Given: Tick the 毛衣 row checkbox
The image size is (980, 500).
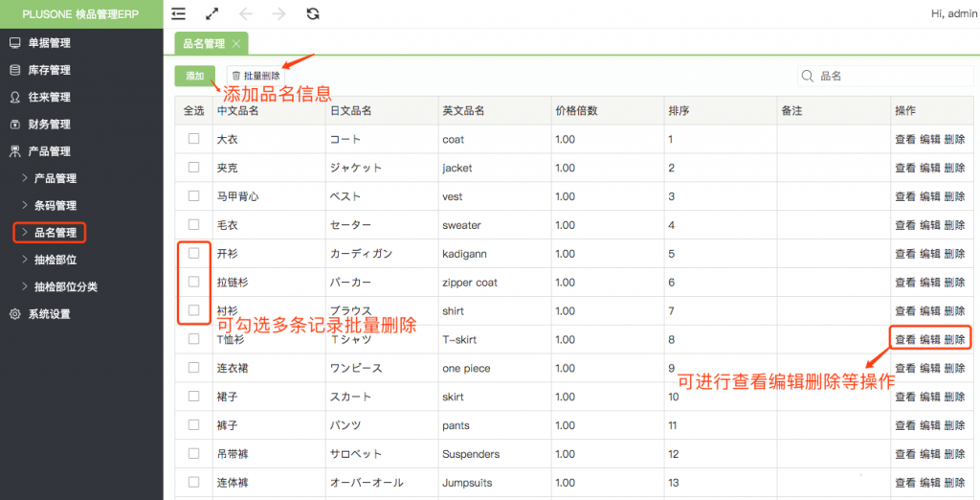Looking at the screenshot, I should pos(193,225).
